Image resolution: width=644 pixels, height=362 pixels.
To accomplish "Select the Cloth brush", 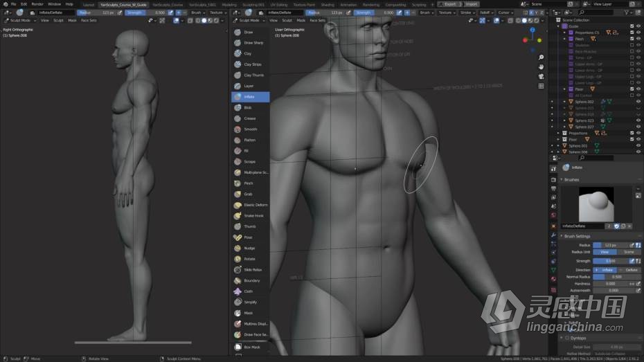I will point(251,291).
